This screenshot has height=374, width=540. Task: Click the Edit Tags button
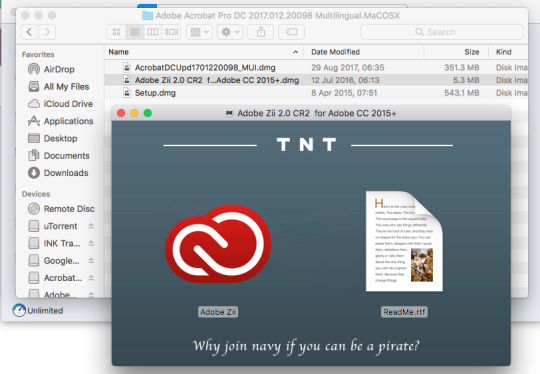tap(291, 32)
